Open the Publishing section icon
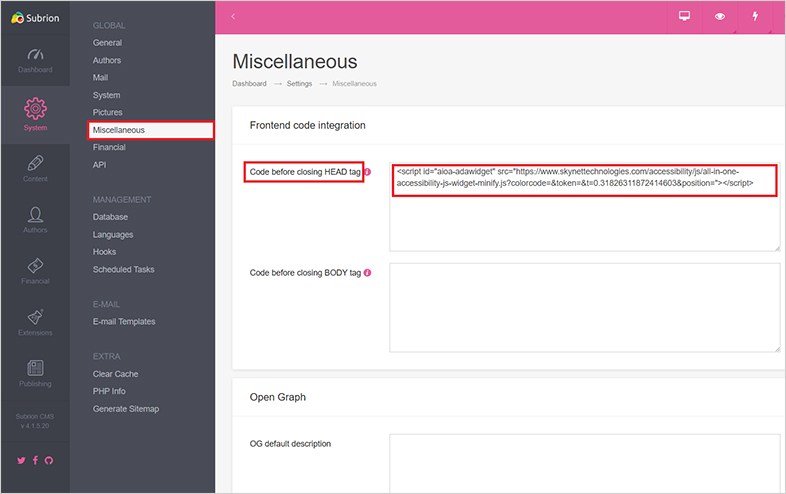This screenshot has height=494, width=786. pos(35,372)
